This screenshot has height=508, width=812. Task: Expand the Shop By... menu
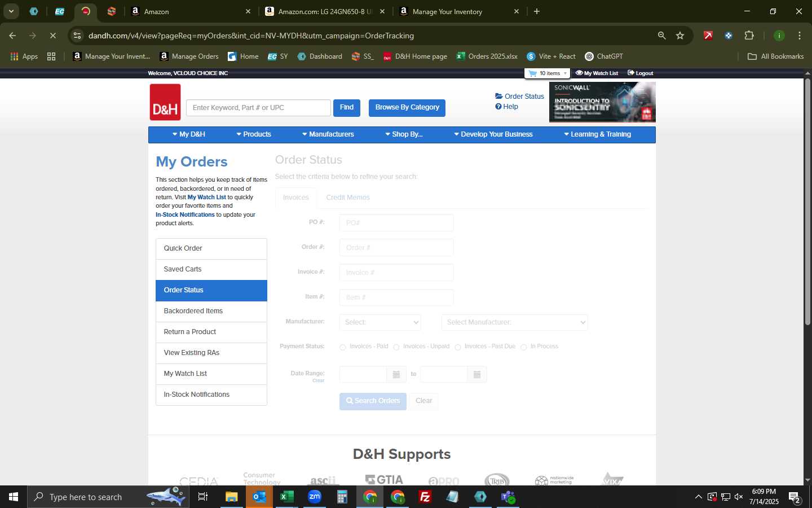coord(404,134)
